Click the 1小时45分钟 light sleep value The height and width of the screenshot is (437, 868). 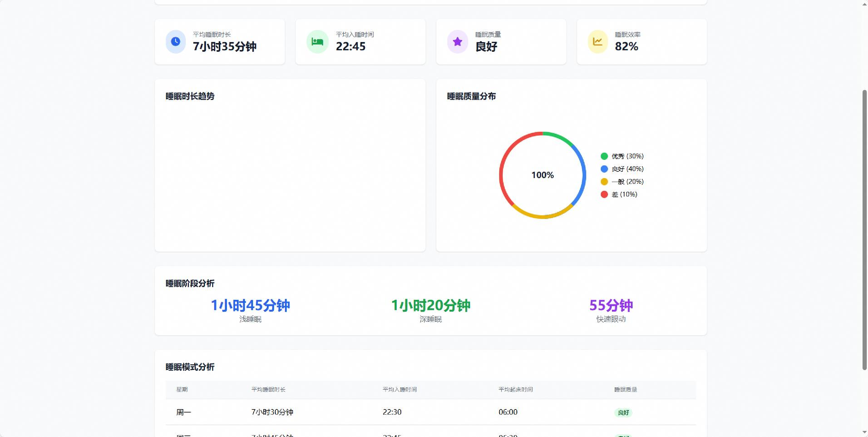click(x=250, y=305)
